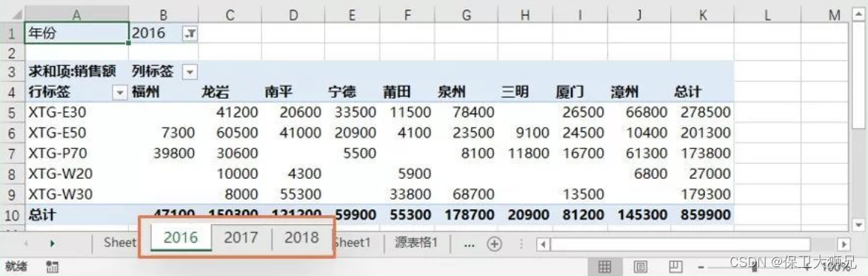This screenshot has height=276, width=868.
Task: Select row 5 header
Action: tap(12, 113)
